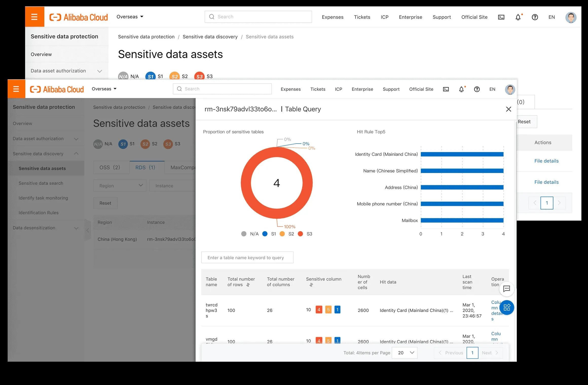Open the cloud shell terminal icon in front window

click(x=446, y=89)
